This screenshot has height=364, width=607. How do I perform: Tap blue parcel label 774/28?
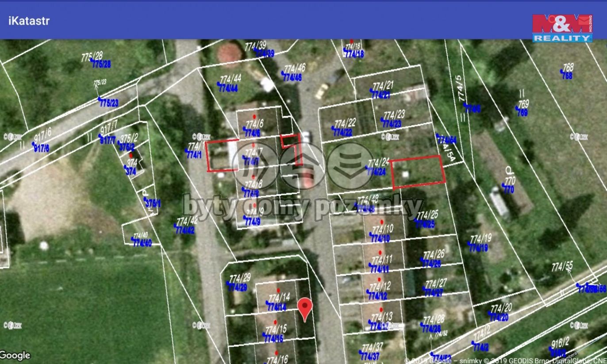[x=431, y=329]
